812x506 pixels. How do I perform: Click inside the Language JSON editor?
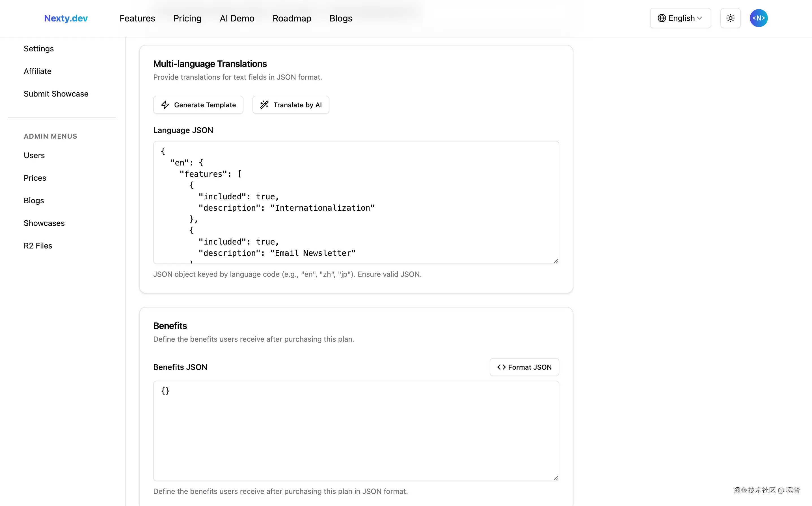355,202
